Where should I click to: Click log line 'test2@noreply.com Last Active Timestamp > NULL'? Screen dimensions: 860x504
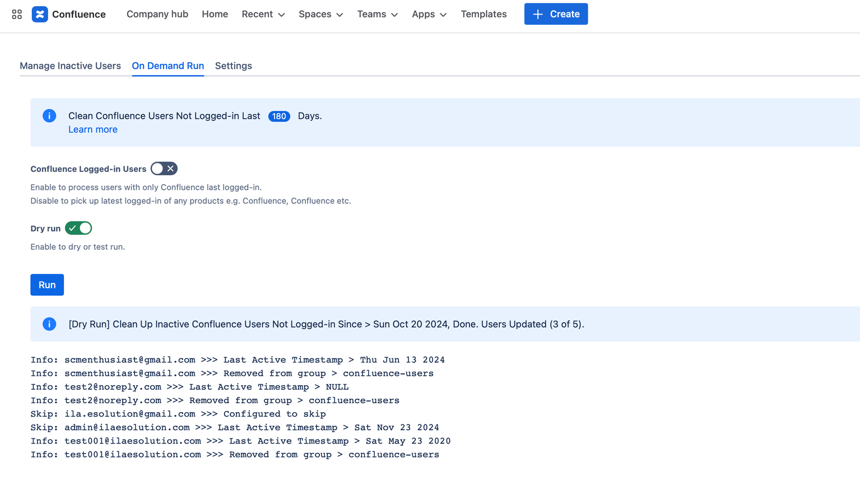coord(189,386)
